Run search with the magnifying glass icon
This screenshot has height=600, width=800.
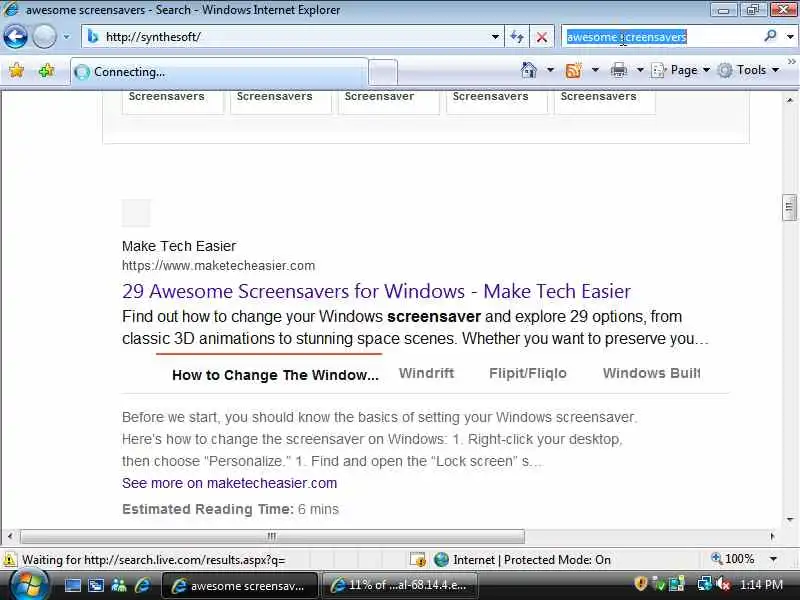(x=770, y=36)
